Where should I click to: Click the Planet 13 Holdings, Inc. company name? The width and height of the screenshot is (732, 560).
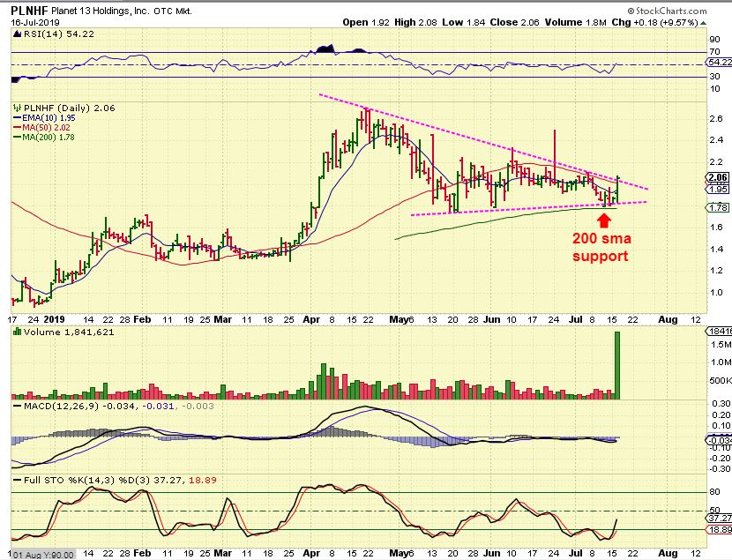pyautogui.click(x=100, y=11)
